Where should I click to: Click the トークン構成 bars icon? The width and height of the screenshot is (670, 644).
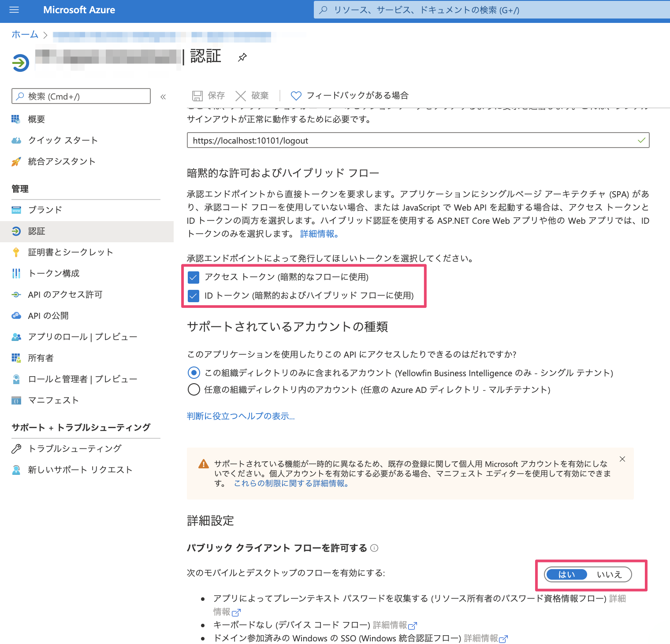pyautogui.click(x=16, y=274)
